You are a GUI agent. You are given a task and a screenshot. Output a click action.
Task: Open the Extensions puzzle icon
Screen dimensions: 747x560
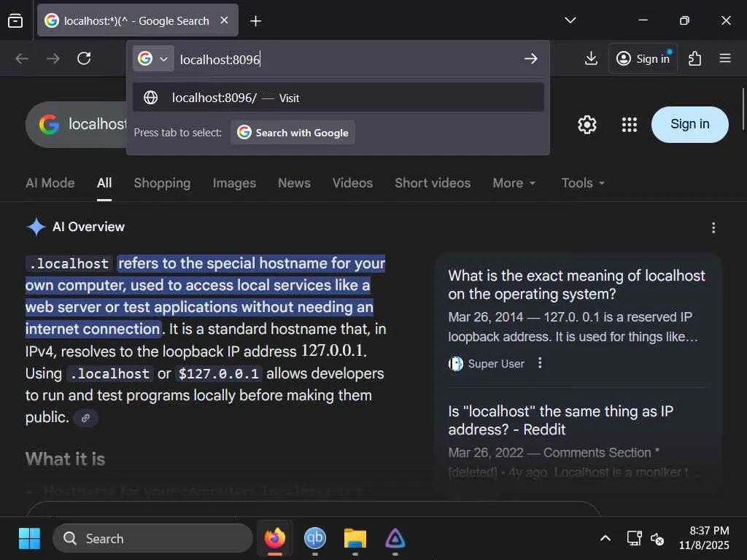pyautogui.click(x=694, y=58)
